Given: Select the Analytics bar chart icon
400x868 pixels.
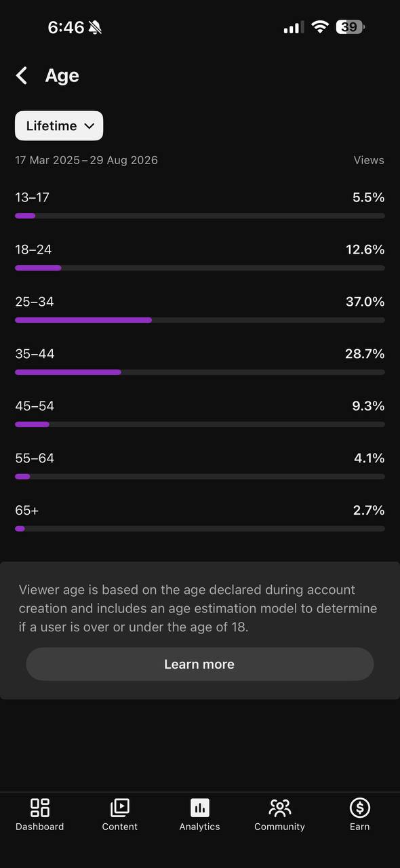Looking at the screenshot, I should point(200,808).
